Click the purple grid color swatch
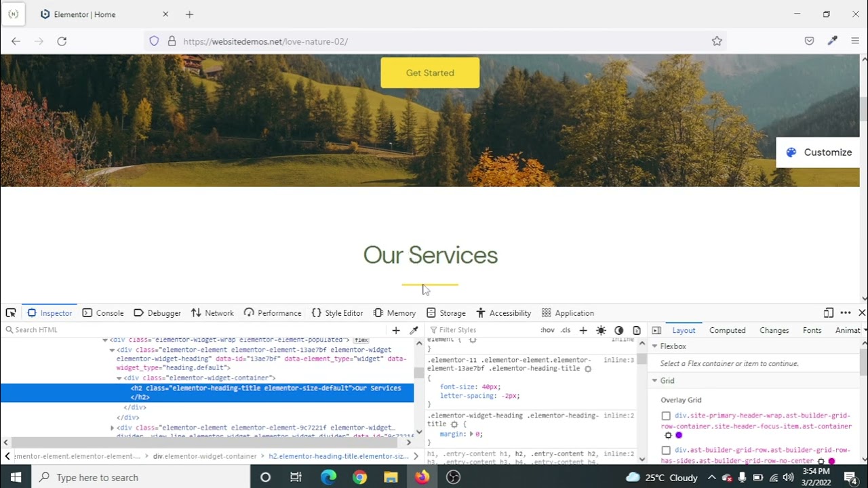 pos(679,435)
